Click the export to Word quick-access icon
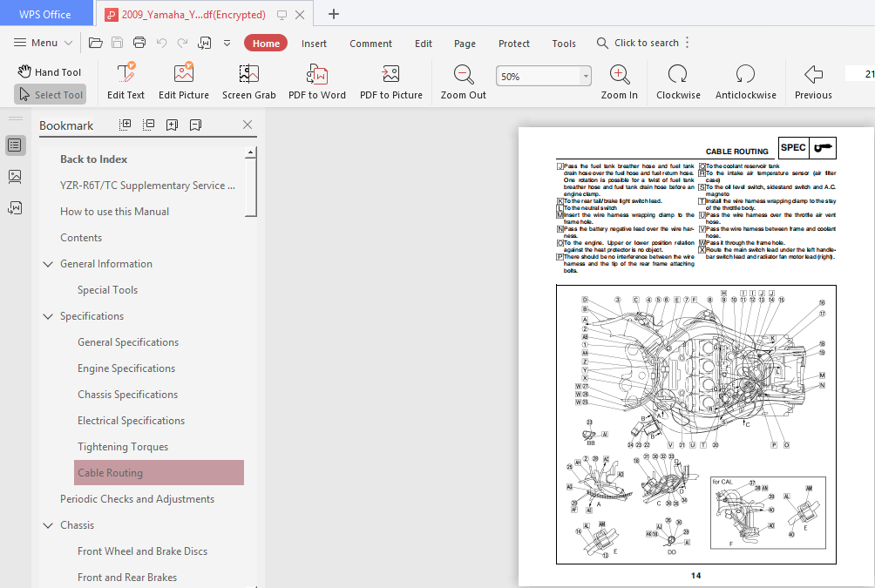 click(x=205, y=43)
